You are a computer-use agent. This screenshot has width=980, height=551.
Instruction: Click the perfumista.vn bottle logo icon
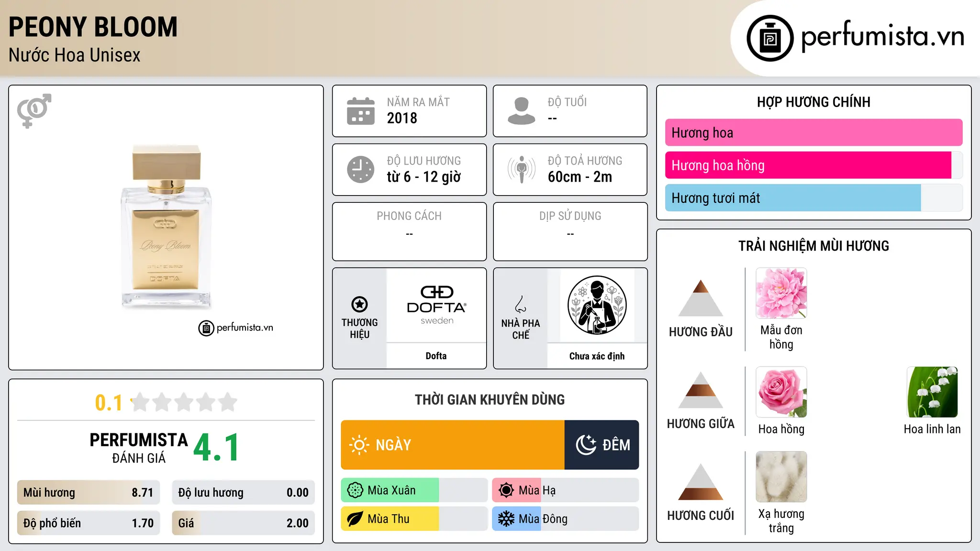tap(770, 38)
